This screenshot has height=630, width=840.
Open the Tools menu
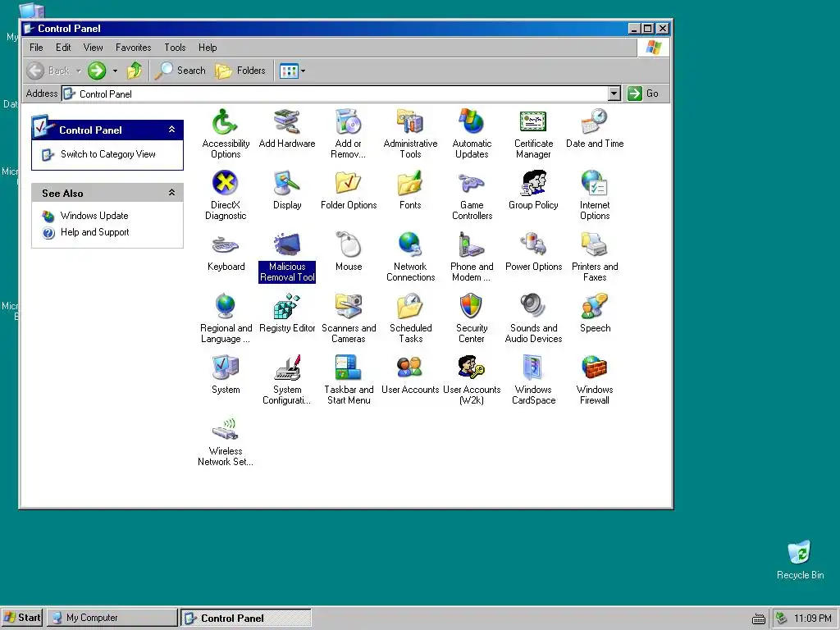(175, 48)
